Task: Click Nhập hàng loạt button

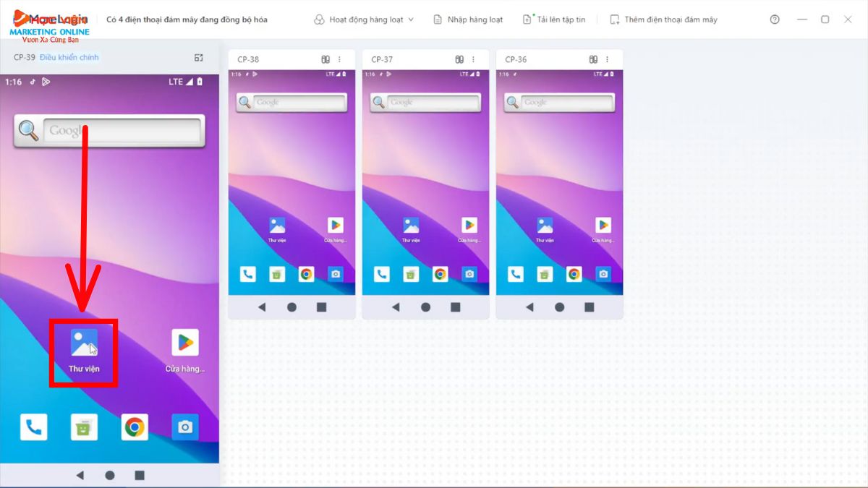Action: pyautogui.click(x=467, y=20)
